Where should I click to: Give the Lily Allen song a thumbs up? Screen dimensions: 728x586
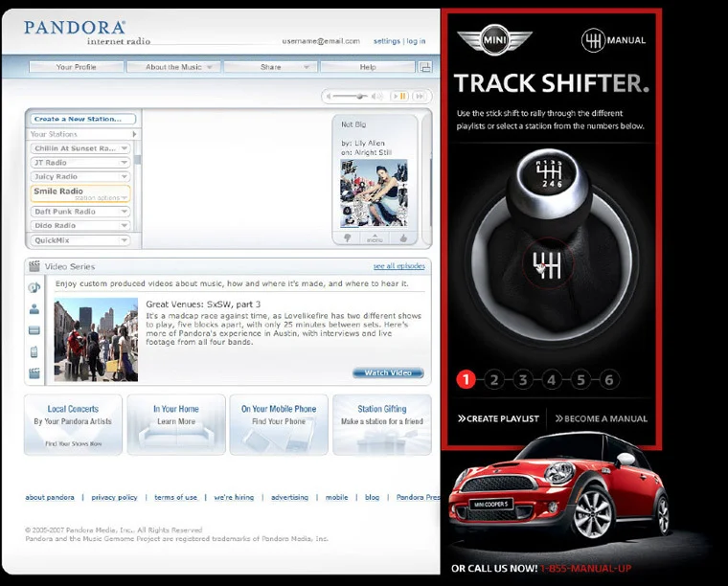[x=402, y=238]
